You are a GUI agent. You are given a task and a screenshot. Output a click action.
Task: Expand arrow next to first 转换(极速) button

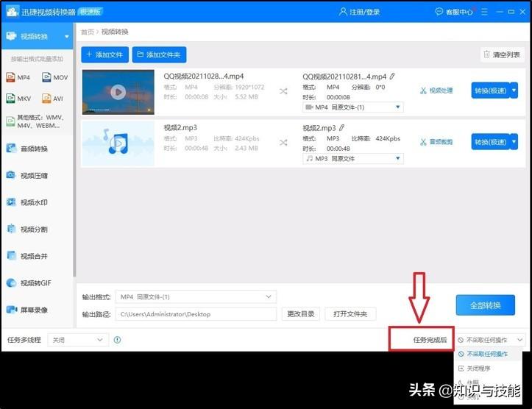pyautogui.click(x=514, y=90)
